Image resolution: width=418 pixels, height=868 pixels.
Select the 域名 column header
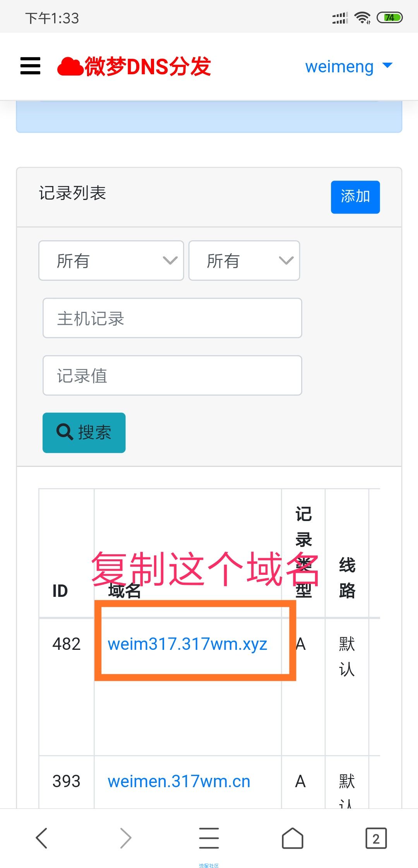[124, 591]
